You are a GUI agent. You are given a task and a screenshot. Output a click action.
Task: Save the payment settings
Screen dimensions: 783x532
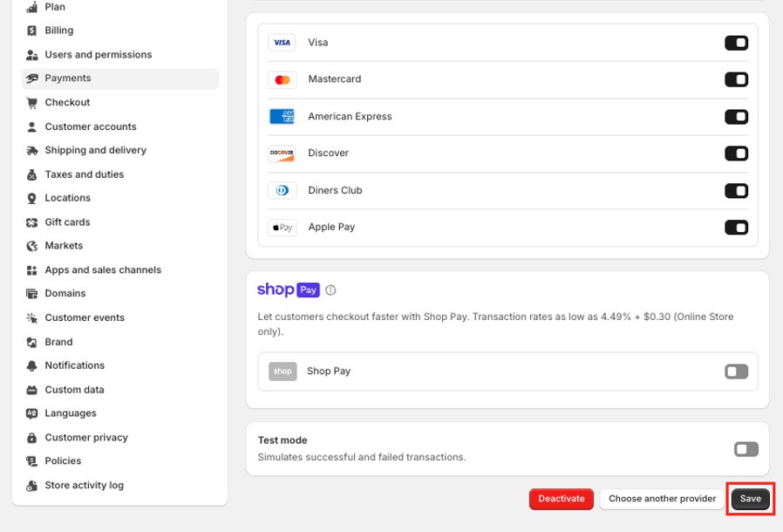click(750, 499)
